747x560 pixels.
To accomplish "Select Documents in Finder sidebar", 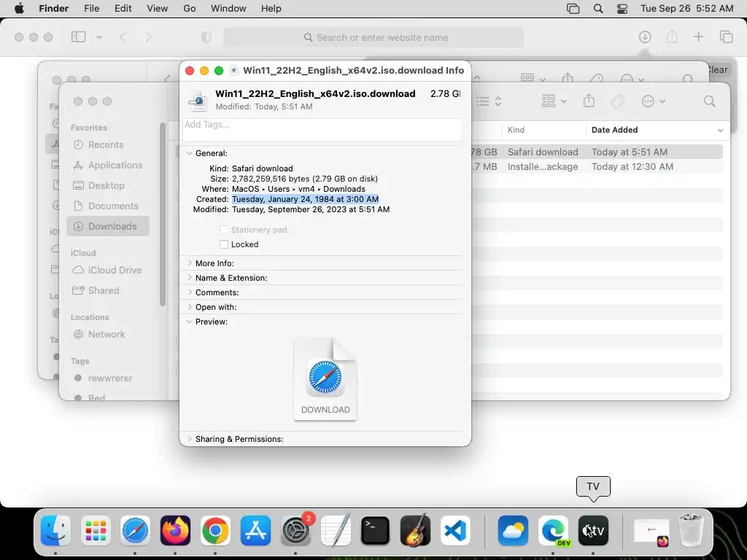I will coord(108,206).
